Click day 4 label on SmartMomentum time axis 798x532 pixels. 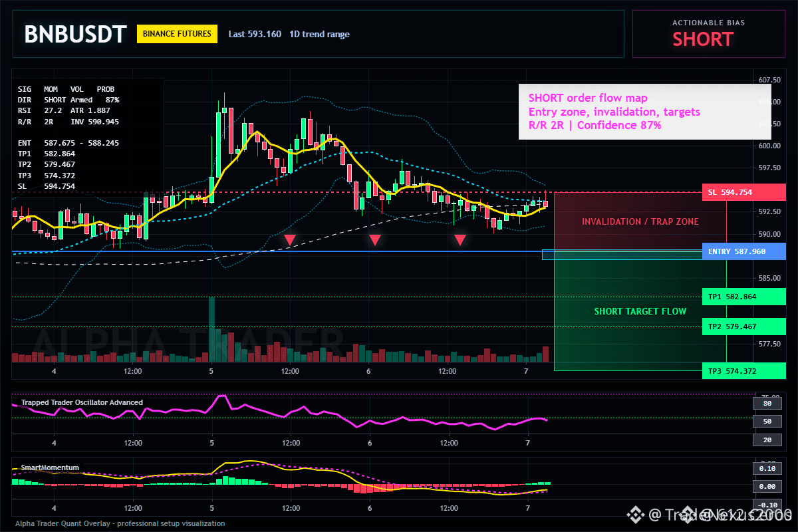[54, 508]
